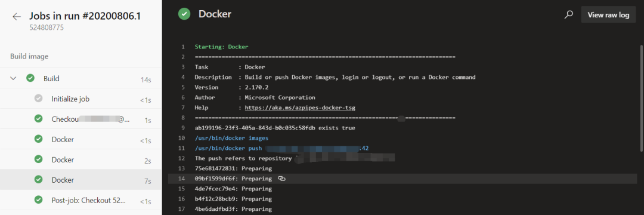Open log search with magnifier icon
Image resolution: width=644 pixels, height=215 pixels.
coord(568,15)
